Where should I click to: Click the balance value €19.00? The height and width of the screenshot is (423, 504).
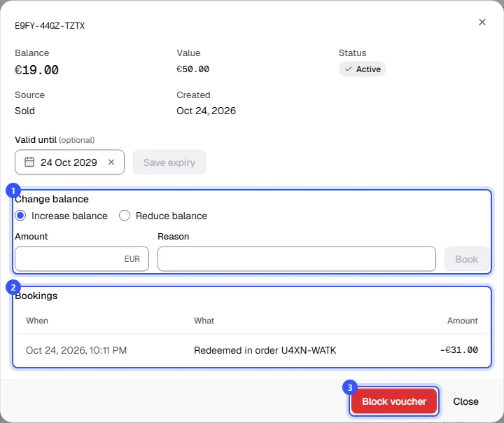pos(36,70)
